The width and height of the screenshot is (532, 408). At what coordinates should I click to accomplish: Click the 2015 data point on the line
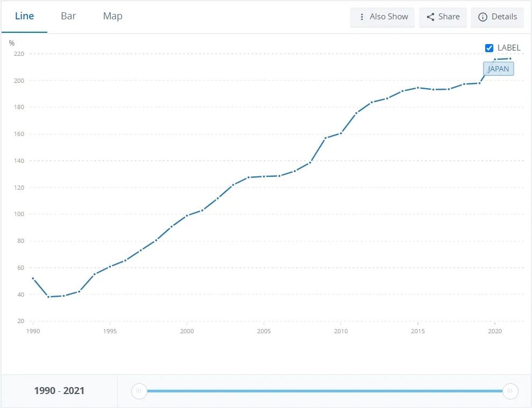click(418, 88)
